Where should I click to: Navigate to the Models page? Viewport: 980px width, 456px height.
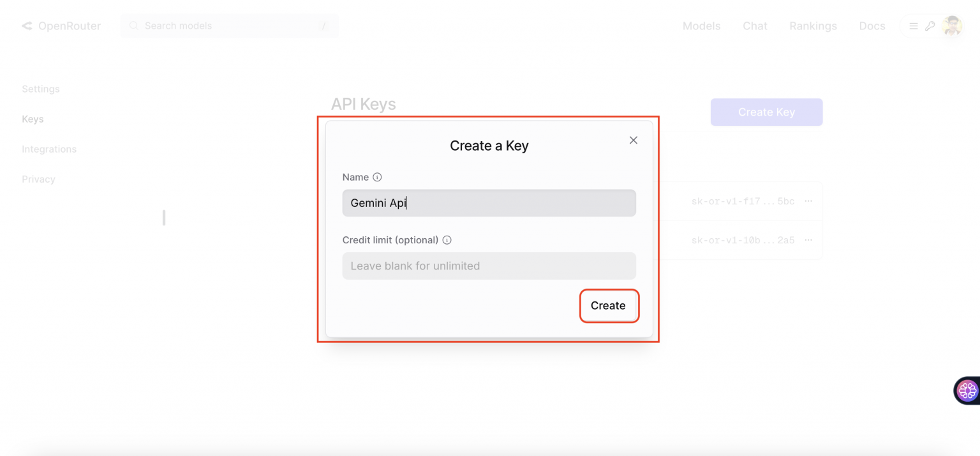pos(701,26)
